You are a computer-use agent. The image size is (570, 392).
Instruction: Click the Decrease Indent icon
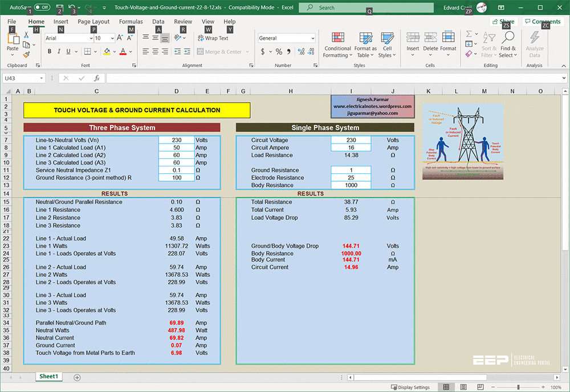coord(177,52)
